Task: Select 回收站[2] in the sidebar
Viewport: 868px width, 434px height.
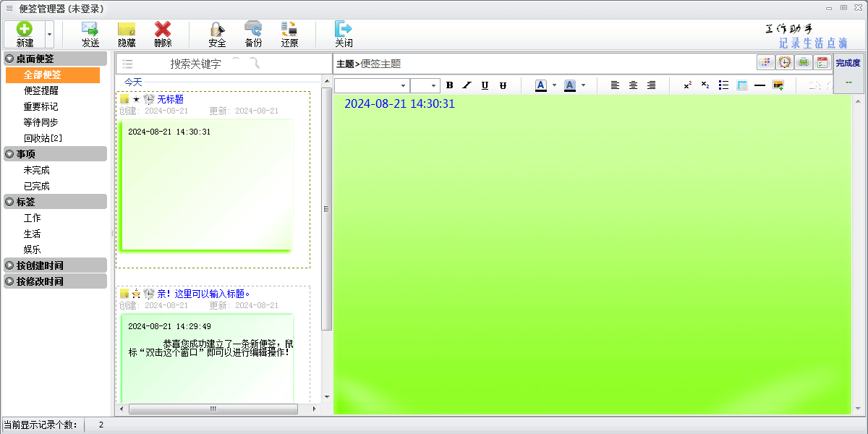Action: click(x=43, y=138)
